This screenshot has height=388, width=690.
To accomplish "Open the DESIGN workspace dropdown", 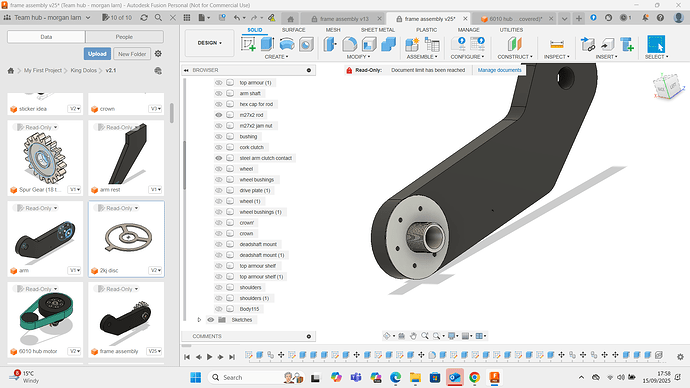I will click(x=209, y=43).
